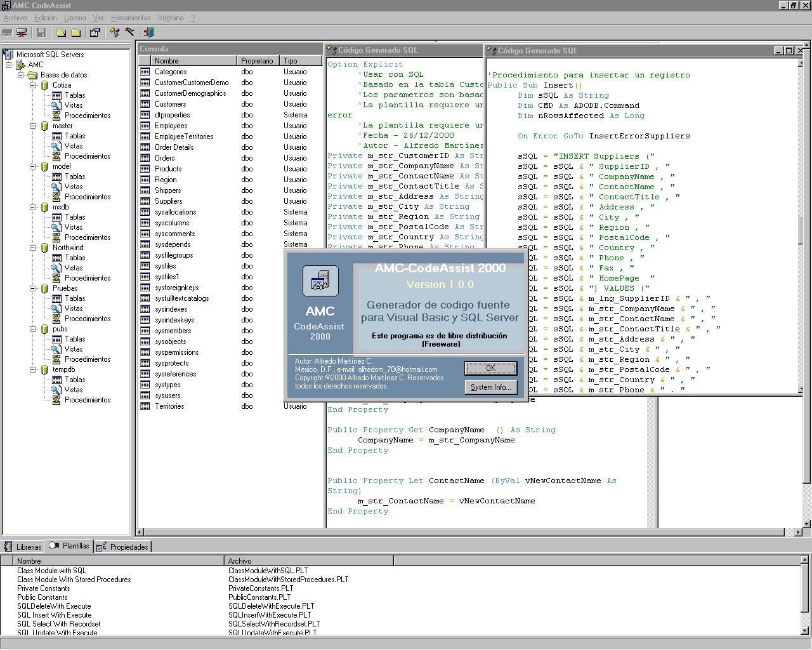Click the System Info... button
Image resolution: width=812 pixels, height=650 pixels.
(x=491, y=387)
